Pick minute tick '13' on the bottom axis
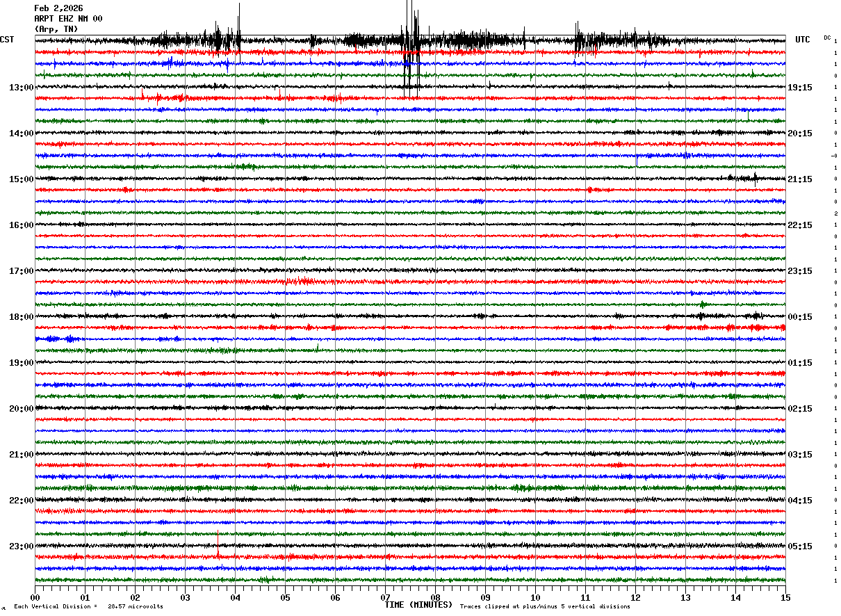The height and width of the screenshot is (616, 841). tap(685, 597)
